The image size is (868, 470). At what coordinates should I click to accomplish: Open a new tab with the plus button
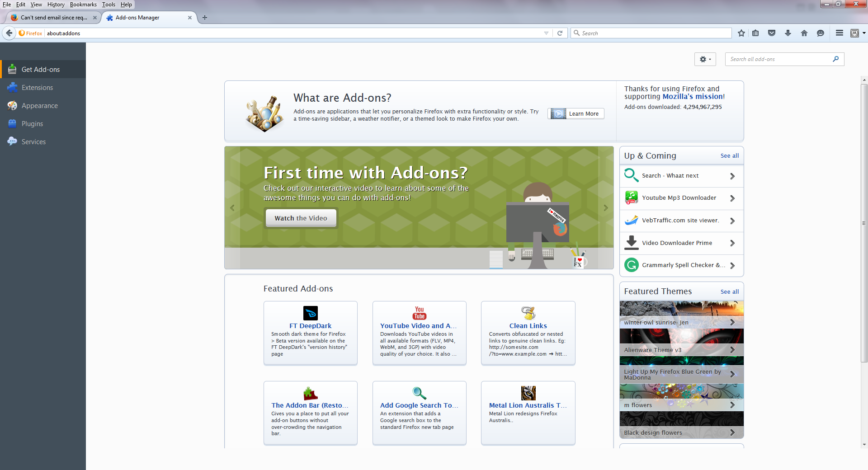[205, 18]
